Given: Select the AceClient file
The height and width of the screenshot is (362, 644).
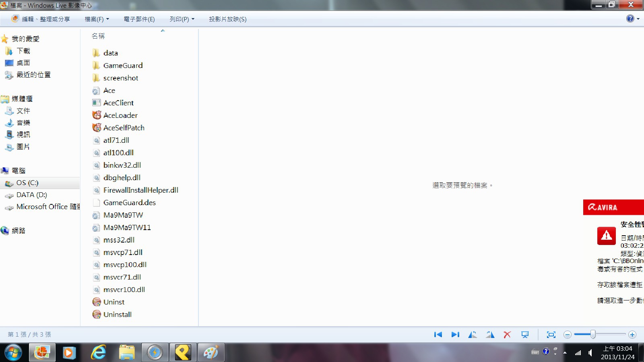Looking at the screenshot, I should [118, 103].
